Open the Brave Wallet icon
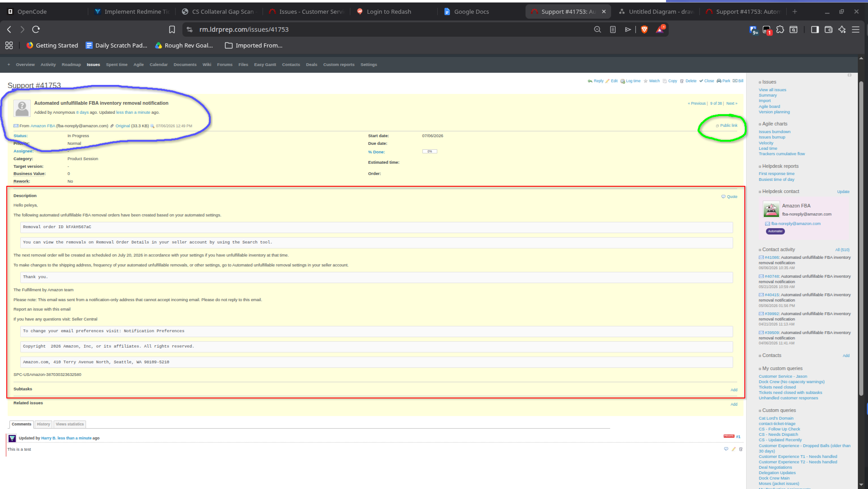Screen dimensions: 868x489 [828, 30]
